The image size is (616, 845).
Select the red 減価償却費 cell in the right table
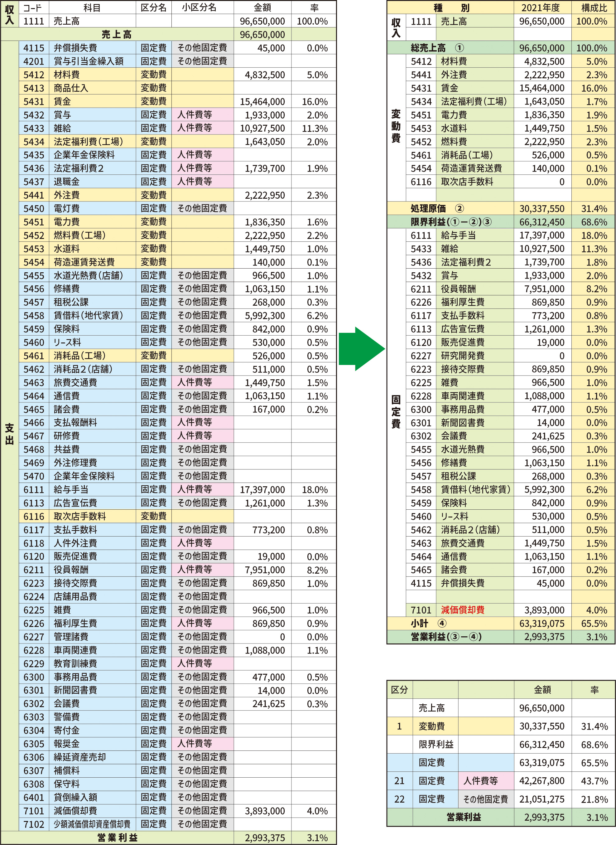point(475,610)
